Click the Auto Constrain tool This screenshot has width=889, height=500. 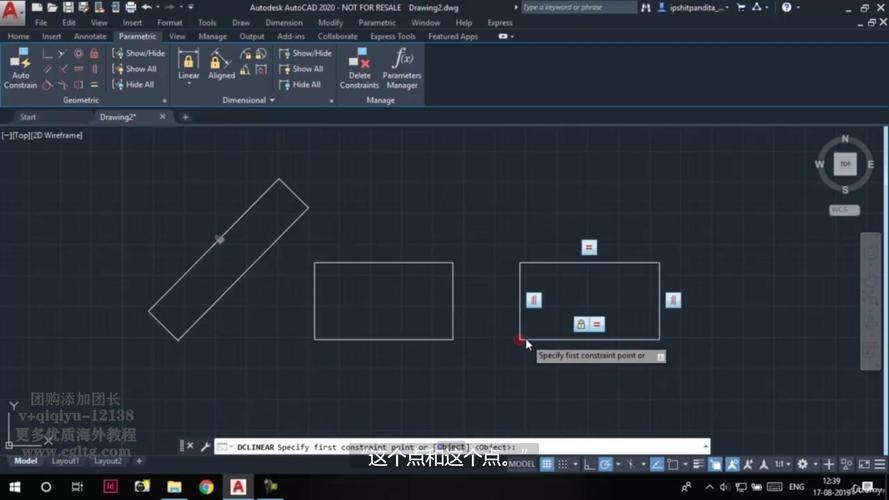tap(20, 68)
